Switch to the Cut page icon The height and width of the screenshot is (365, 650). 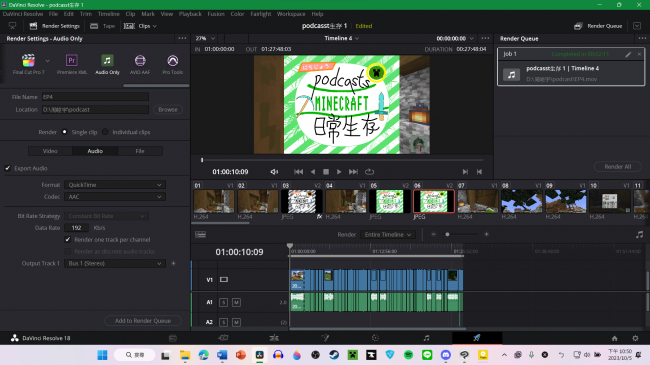[223, 338]
